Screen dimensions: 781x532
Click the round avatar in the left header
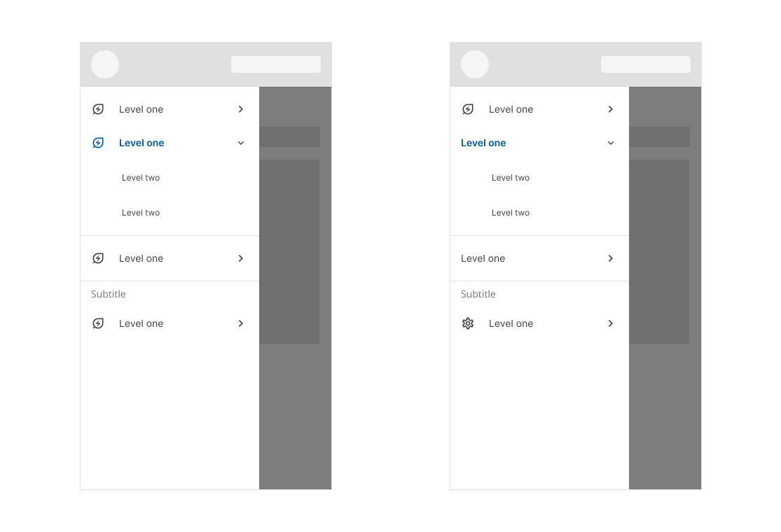[x=105, y=64]
